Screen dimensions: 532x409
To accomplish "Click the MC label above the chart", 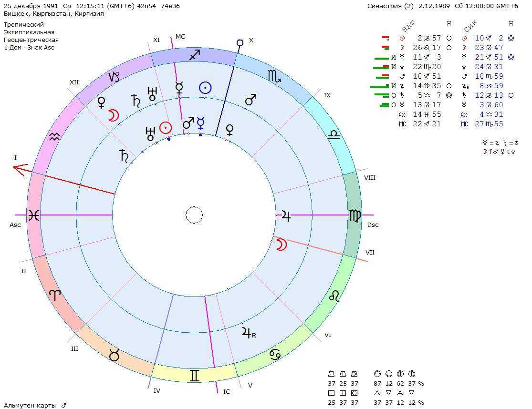I will click(180, 37).
